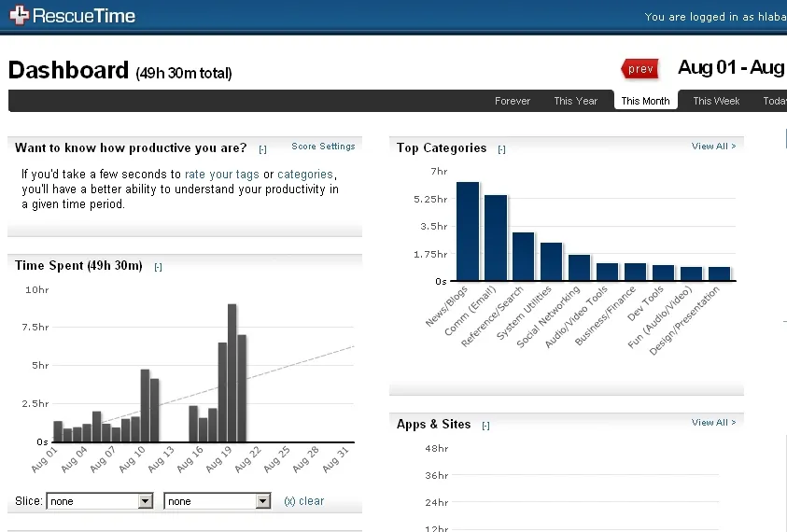This screenshot has height=532, width=787.
Task: Click the 'Aug 31' axis label
Action: (x=335, y=459)
